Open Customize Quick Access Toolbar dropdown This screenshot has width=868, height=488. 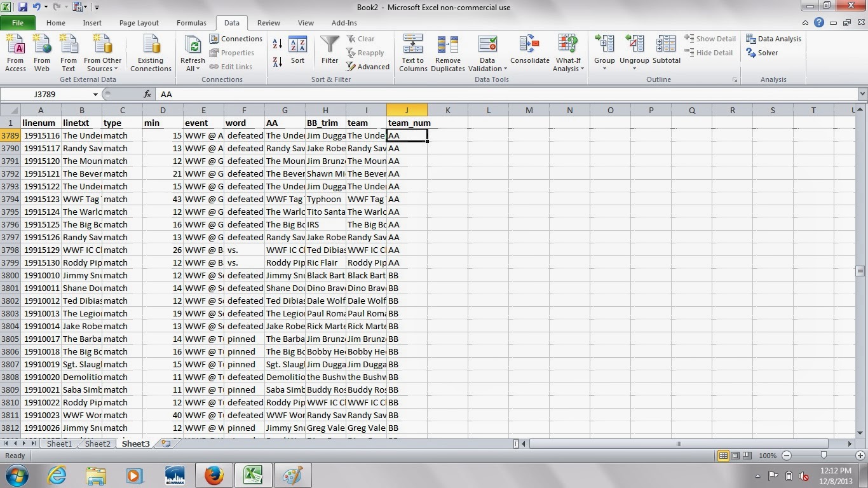click(97, 8)
